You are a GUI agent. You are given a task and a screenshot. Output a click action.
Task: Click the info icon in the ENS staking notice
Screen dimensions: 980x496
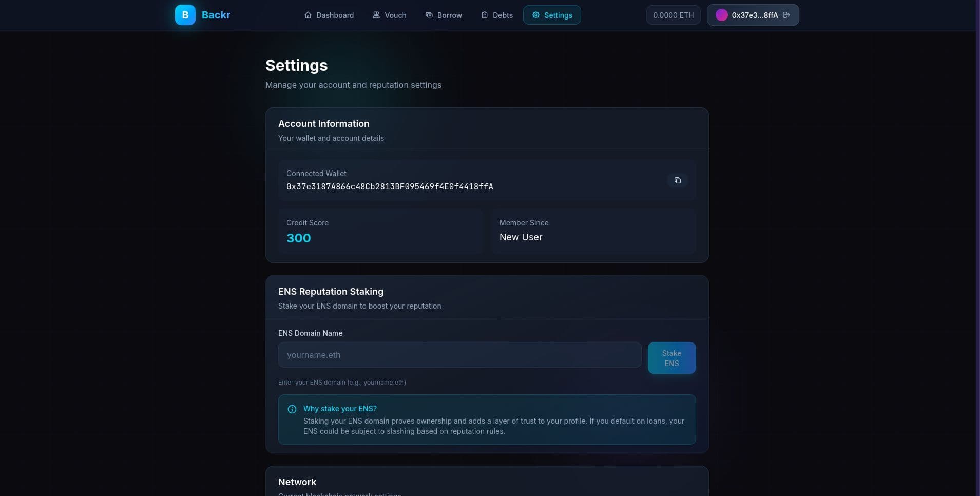292,409
